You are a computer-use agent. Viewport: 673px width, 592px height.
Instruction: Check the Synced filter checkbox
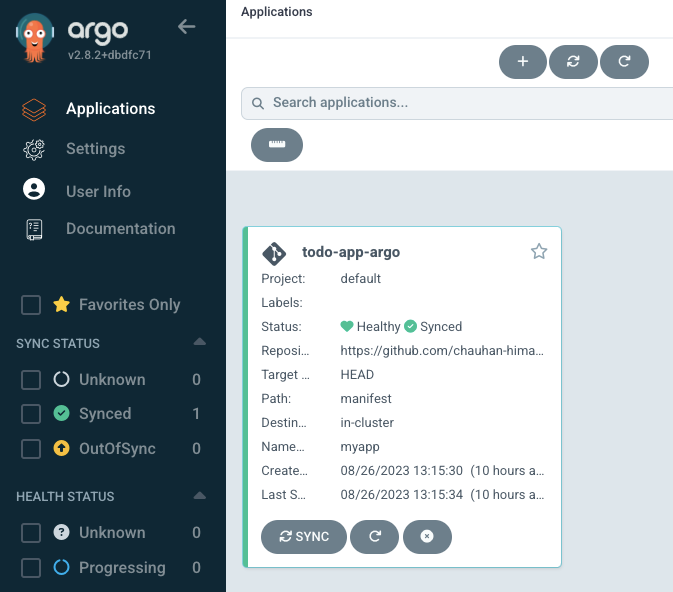[x=31, y=414]
